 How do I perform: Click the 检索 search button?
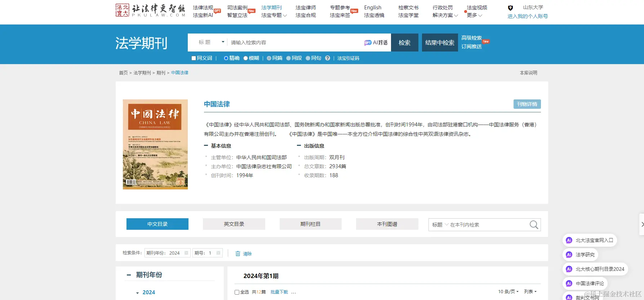tap(405, 42)
